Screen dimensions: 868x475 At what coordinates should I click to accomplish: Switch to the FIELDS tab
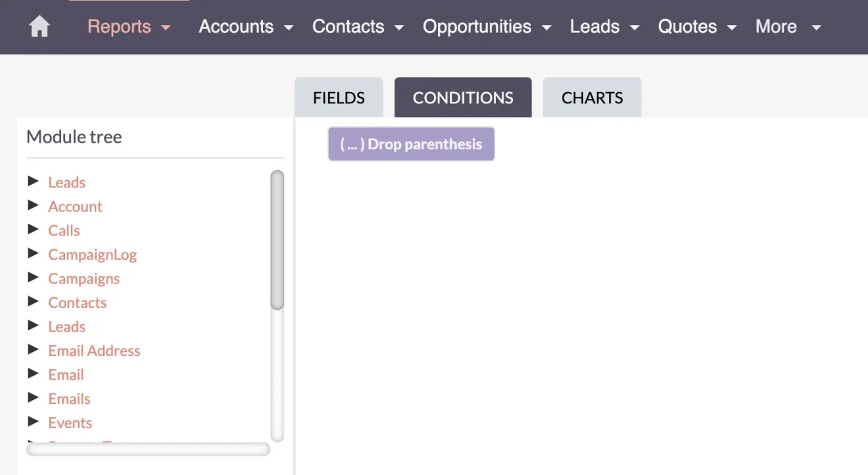(x=338, y=97)
